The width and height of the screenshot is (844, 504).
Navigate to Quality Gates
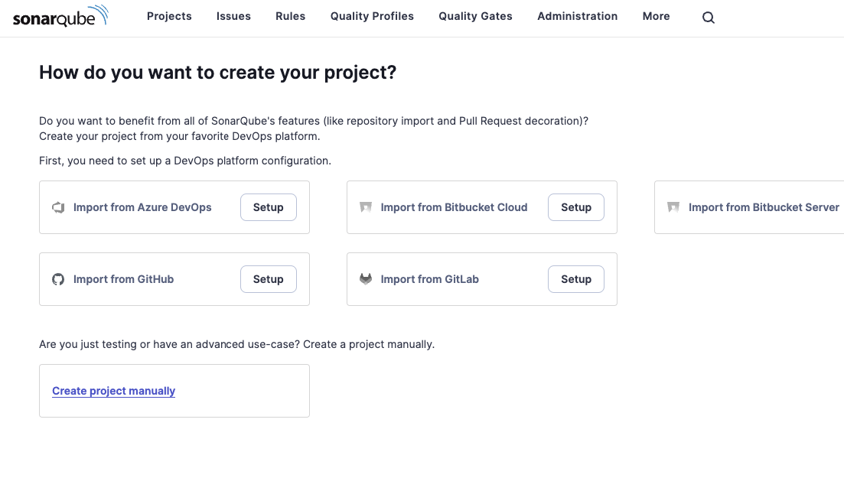click(x=475, y=16)
